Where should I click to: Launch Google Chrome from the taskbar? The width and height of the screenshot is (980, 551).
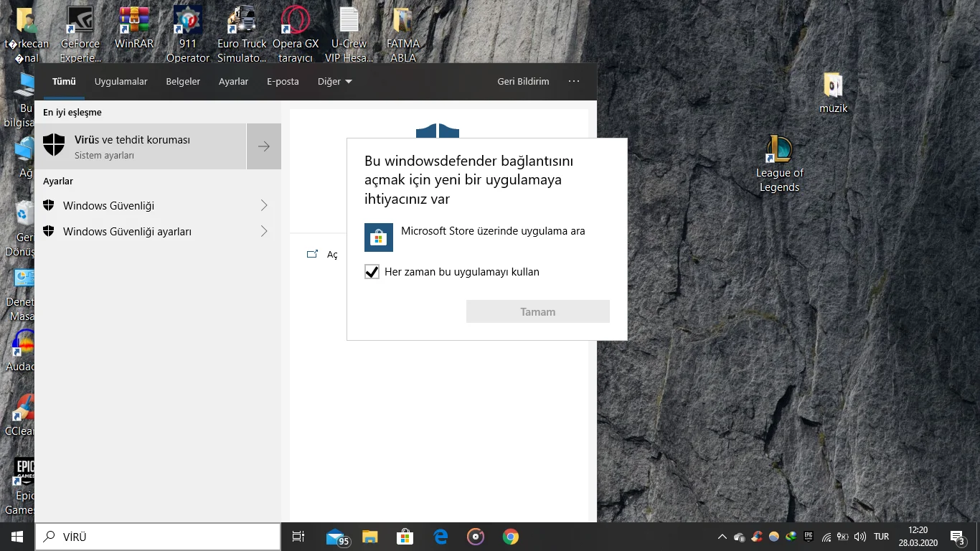tap(509, 536)
